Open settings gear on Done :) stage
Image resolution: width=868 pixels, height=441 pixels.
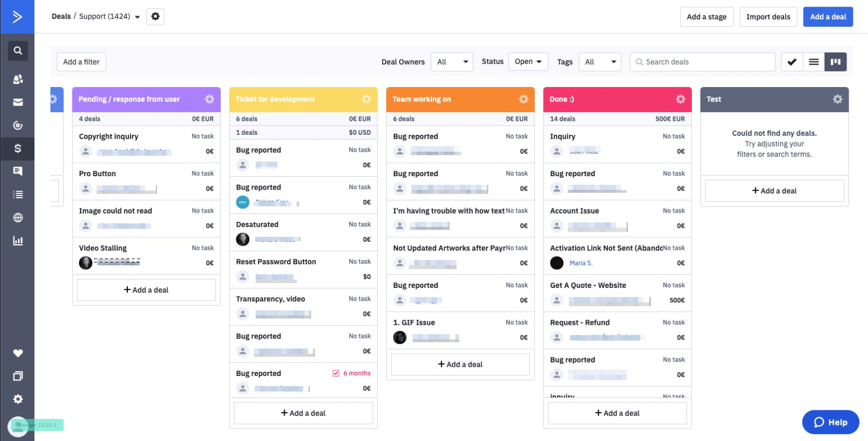[x=681, y=99]
